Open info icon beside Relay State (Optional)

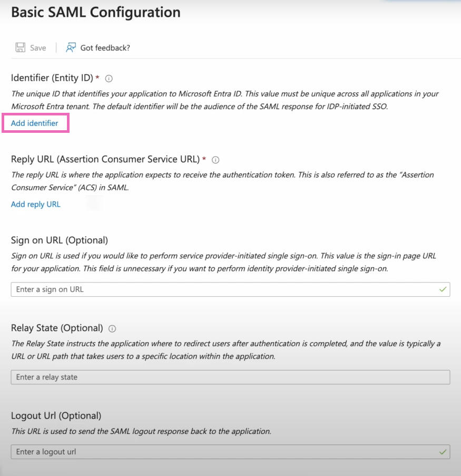pyautogui.click(x=112, y=329)
